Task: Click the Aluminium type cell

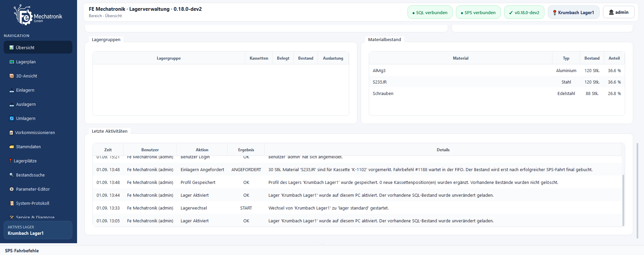Action: point(566,71)
